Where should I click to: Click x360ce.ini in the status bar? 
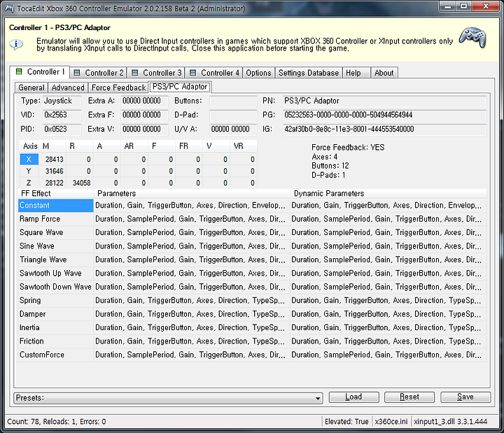tap(391, 421)
